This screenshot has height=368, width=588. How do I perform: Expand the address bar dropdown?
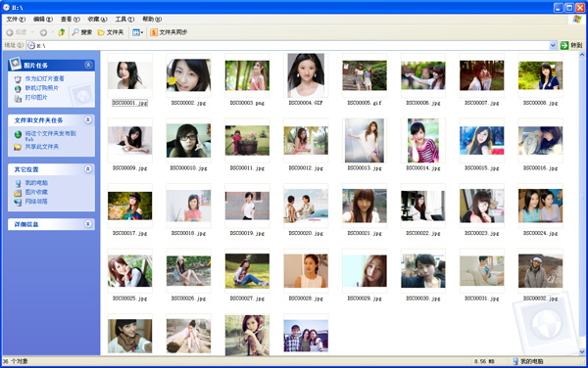553,45
